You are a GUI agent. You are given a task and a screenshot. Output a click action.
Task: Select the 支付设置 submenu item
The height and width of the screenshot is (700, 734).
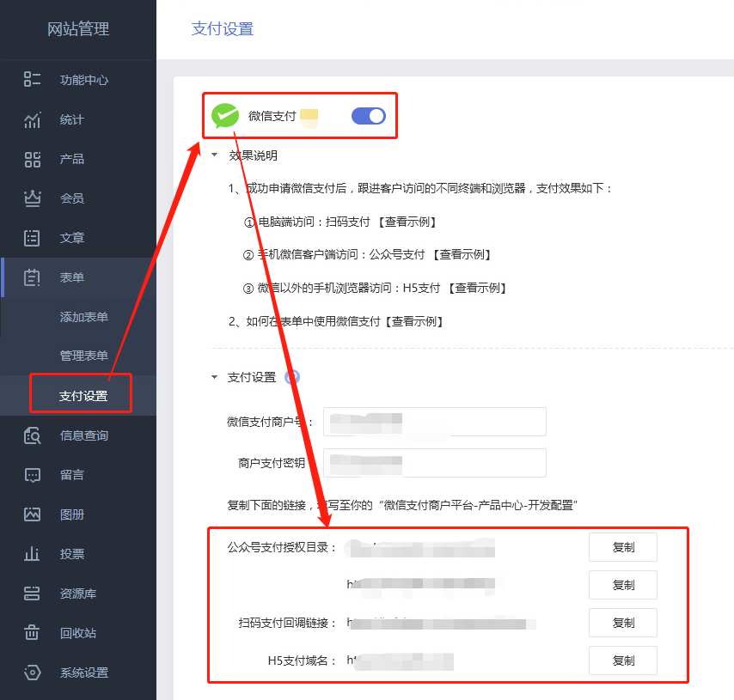click(x=83, y=396)
